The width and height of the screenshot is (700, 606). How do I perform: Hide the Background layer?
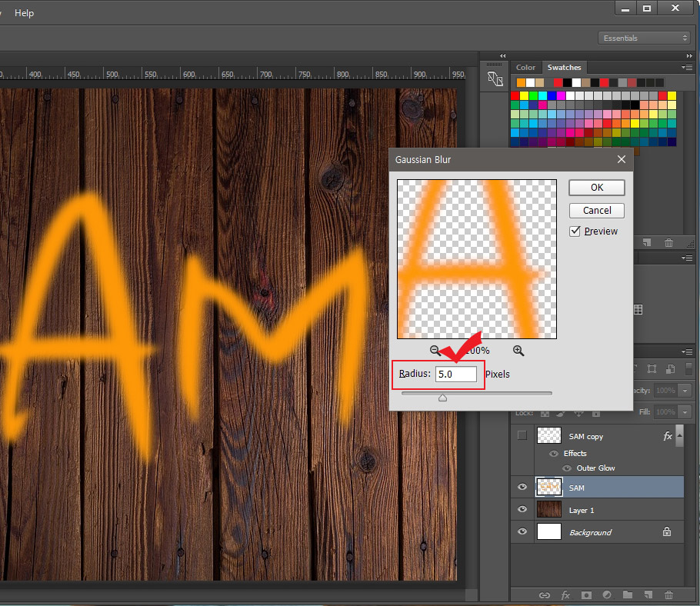(x=522, y=531)
